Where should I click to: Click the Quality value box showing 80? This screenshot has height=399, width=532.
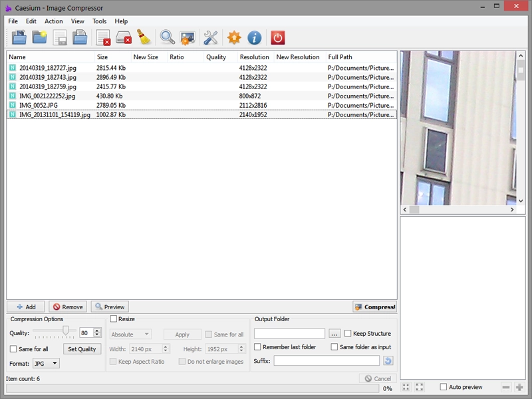point(86,333)
